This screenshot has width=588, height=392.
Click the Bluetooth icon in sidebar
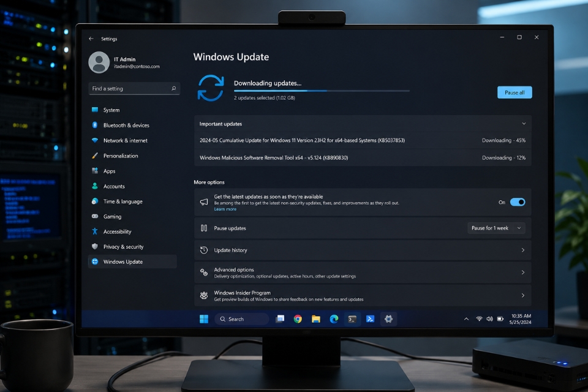(95, 125)
